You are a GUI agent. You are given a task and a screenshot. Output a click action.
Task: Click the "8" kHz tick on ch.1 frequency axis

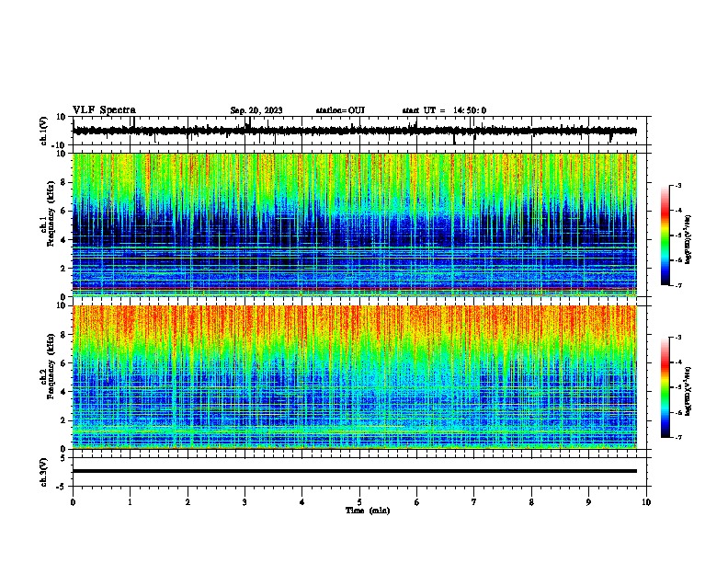coord(64,182)
